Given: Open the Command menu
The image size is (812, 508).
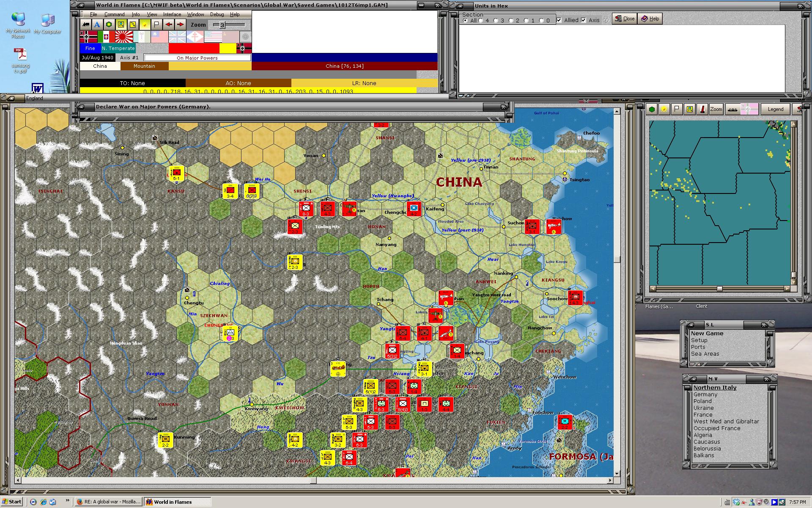Looking at the screenshot, I should point(114,14).
